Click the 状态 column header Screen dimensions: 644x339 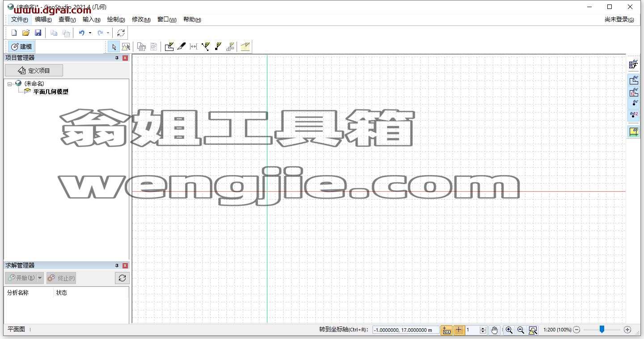point(91,293)
